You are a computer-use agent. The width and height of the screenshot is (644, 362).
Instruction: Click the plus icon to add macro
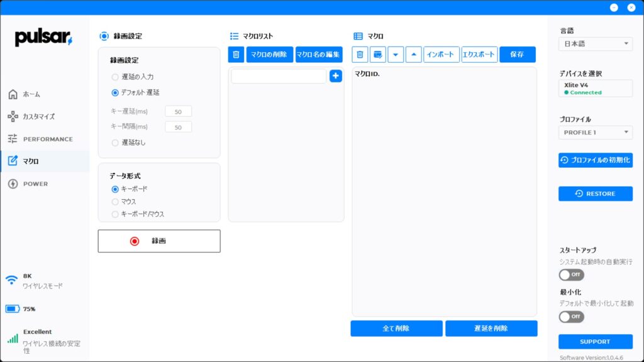pyautogui.click(x=336, y=76)
